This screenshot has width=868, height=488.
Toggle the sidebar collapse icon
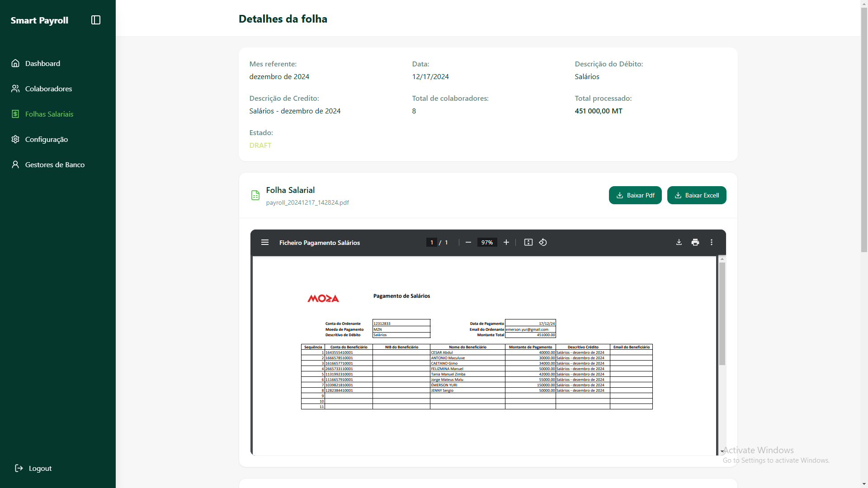coord(96,20)
